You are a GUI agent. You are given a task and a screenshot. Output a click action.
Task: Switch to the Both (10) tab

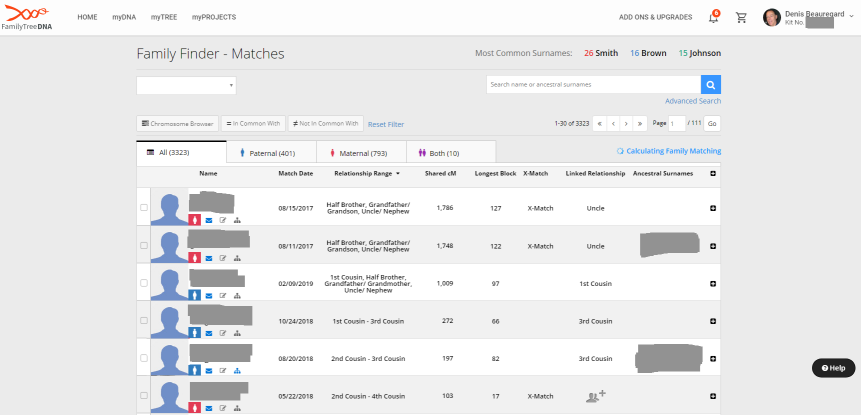[451, 153]
